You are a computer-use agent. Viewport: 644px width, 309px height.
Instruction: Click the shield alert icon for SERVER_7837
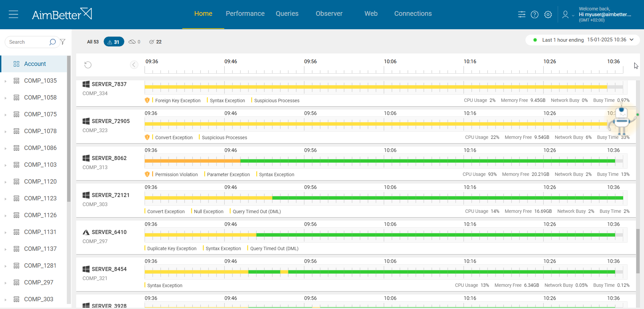click(147, 100)
